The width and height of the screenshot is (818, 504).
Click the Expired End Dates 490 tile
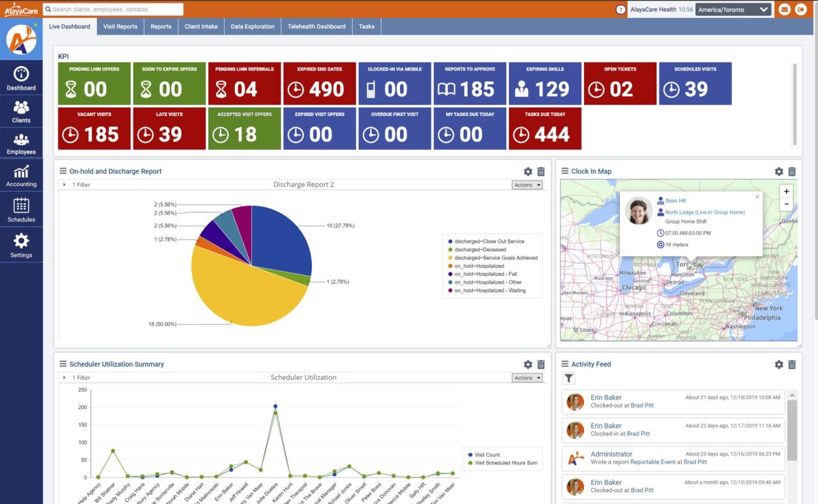click(x=319, y=84)
